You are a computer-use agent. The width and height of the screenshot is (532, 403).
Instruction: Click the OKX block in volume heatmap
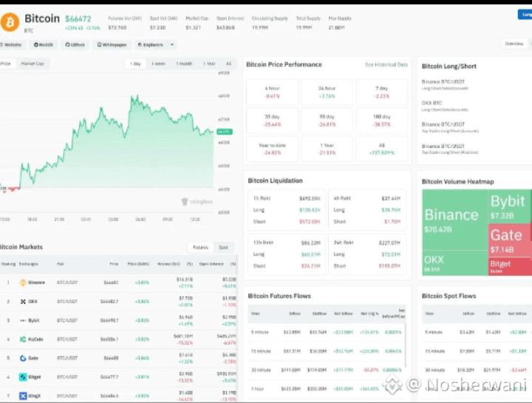tap(454, 263)
